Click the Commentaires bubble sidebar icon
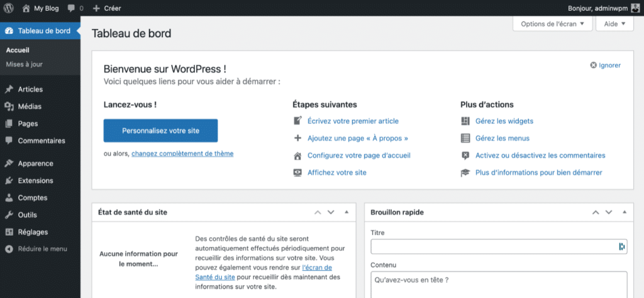This screenshot has width=644, height=298. point(9,141)
